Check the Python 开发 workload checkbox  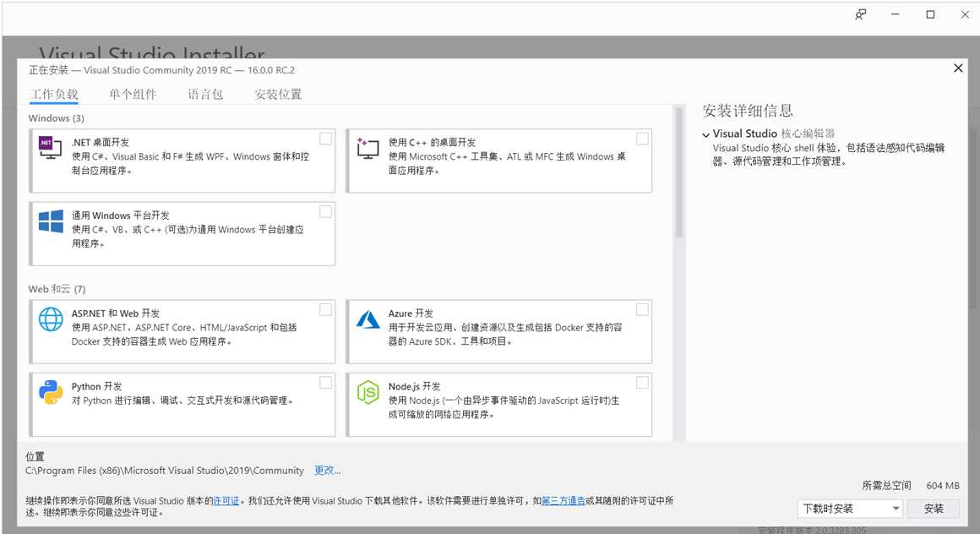[325, 383]
